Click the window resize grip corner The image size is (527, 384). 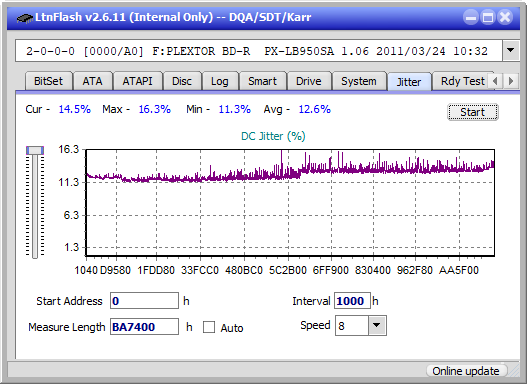pos(514,371)
